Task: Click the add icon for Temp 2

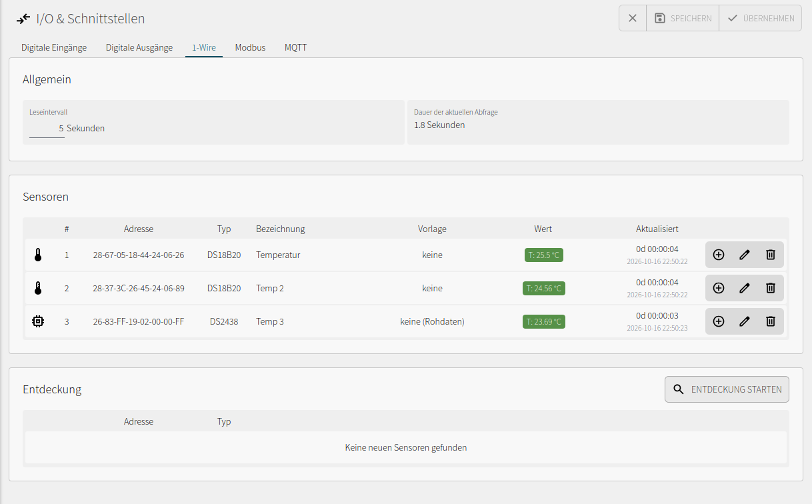Action: coord(719,288)
